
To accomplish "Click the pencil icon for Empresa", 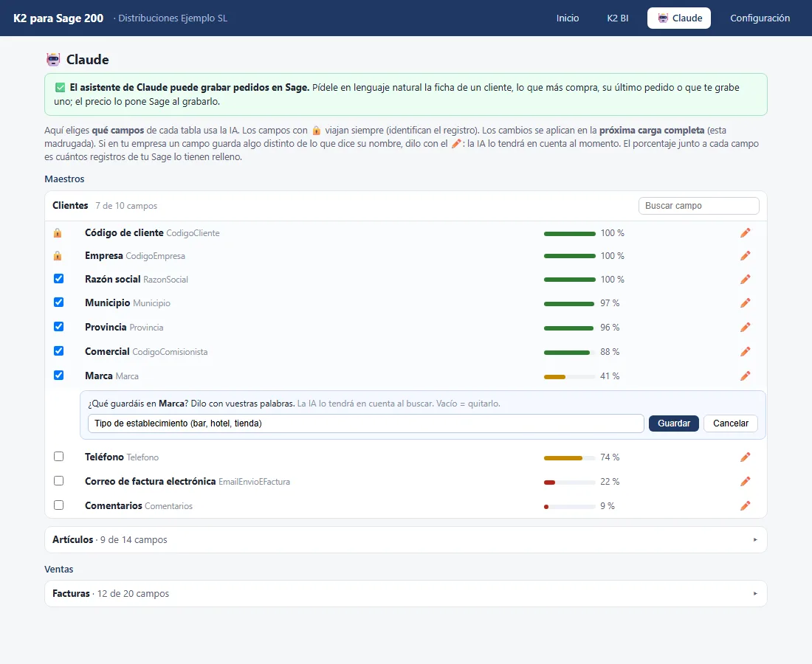I will [x=746, y=256].
